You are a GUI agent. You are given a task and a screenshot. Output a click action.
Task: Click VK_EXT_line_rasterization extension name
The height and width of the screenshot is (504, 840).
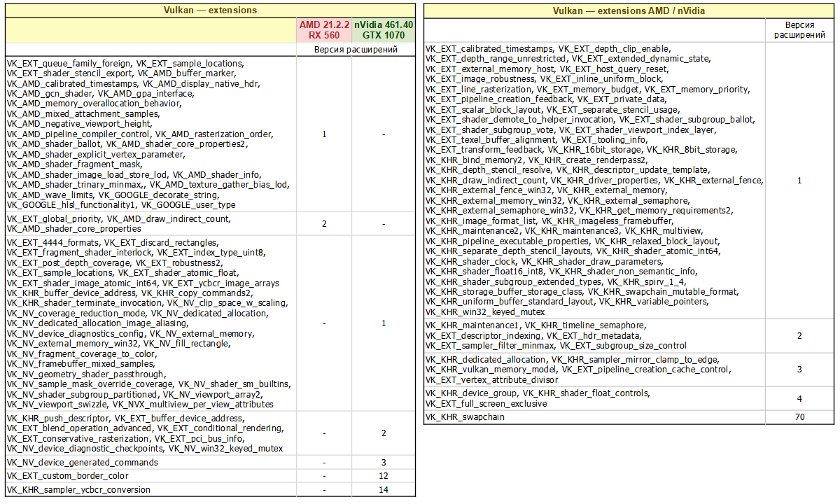click(478, 90)
